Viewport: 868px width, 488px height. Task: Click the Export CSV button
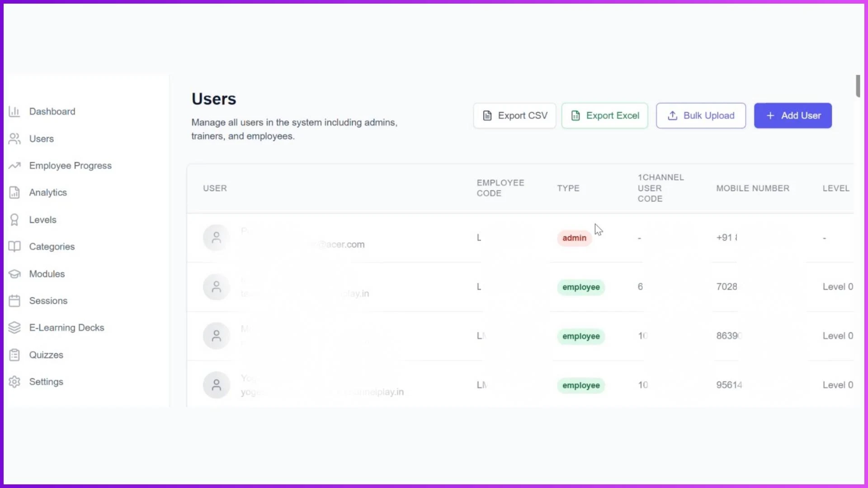pos(514,116)
